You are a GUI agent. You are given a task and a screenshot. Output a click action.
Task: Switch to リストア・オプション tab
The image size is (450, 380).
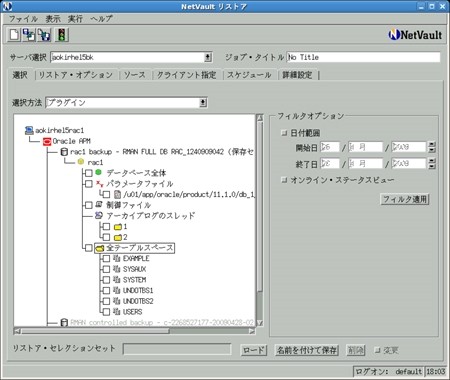tap(76, 75)
